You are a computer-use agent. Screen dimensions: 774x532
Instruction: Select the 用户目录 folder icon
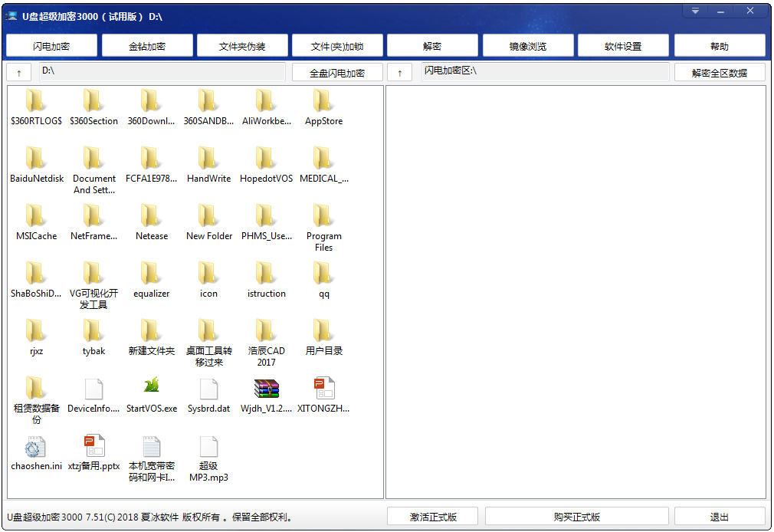[323, 331]
